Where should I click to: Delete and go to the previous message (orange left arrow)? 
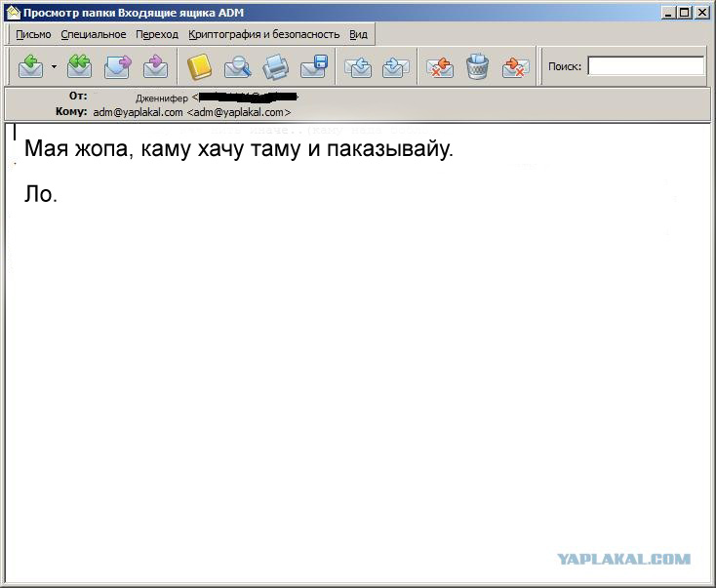point(439,67)
